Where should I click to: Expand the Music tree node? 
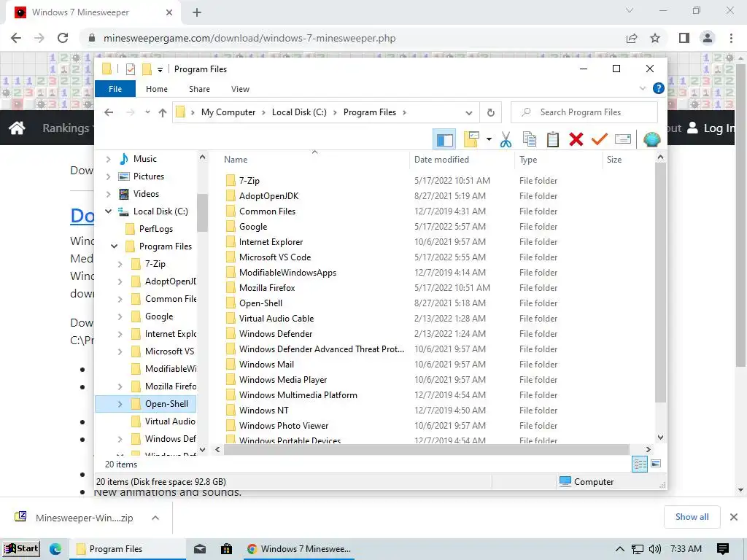click(108, 159)
